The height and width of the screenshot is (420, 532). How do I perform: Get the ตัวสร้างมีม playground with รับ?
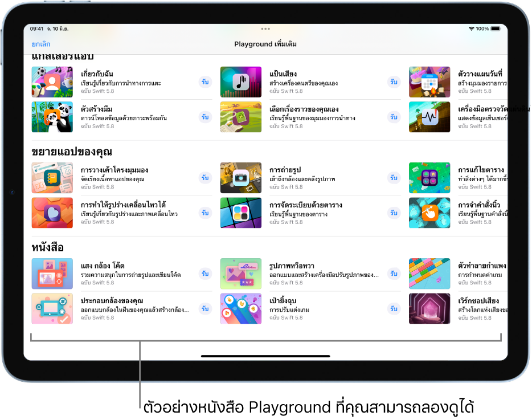tap(205, 117)
